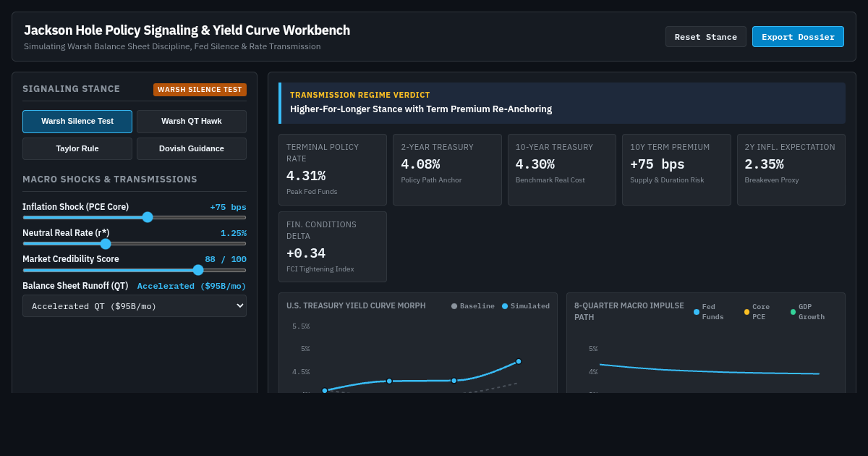Click the Macro Shocks & Transmissions heading
Image resolution: width=868 pixels, height=456 pixels.
pyautogui.click(x=110, y=179)
